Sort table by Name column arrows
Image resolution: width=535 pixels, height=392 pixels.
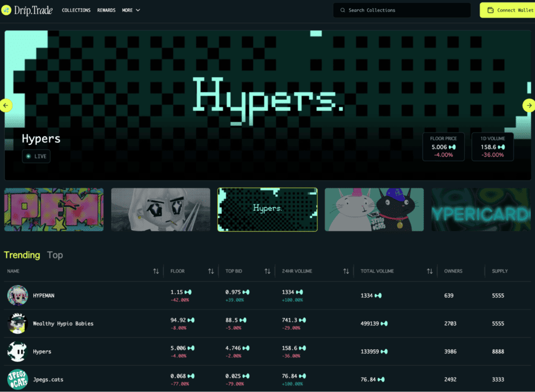coord(156,271)
